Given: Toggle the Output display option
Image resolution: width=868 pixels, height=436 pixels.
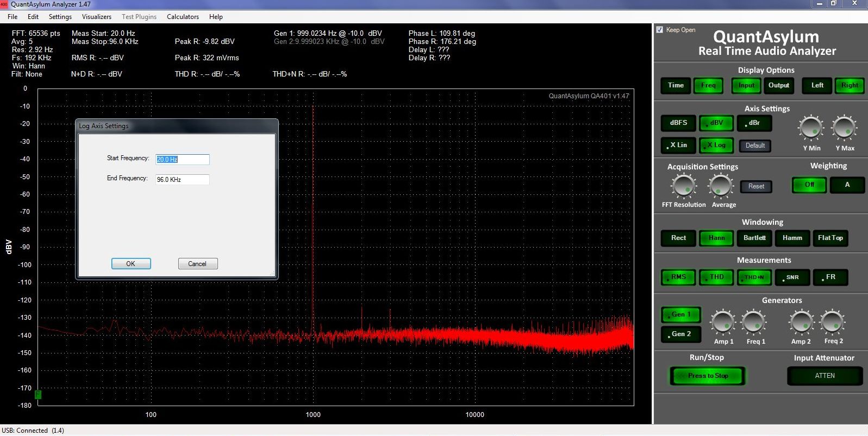Looking at the screenshot, I should (779, 85).
